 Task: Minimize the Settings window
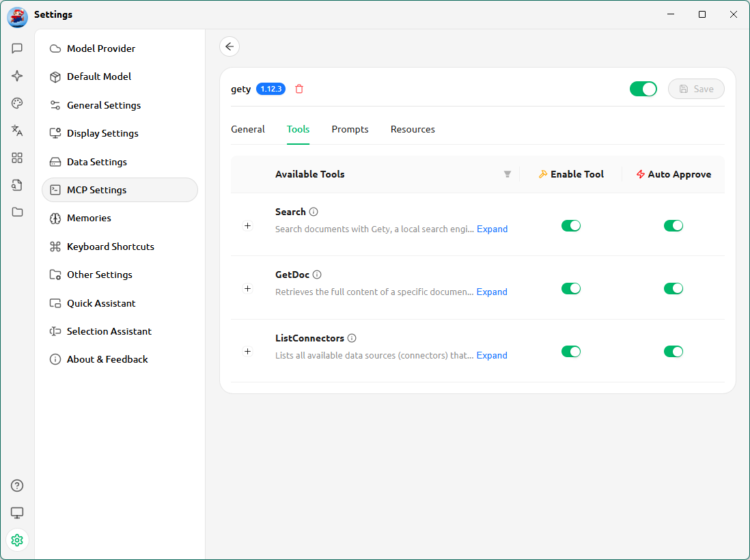click(x=671, y=14)
